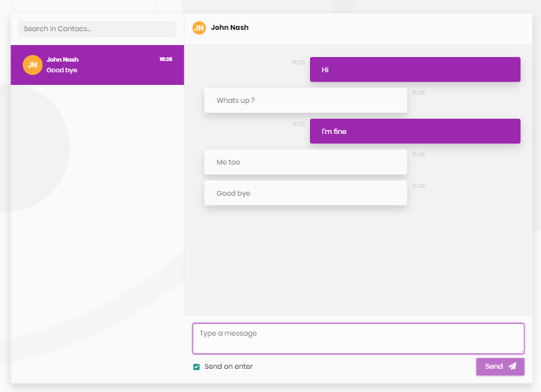This screenshot has width=541, height=392.
Task: Click the JN avatar in the chat header
Action: (x=199, y=28)
